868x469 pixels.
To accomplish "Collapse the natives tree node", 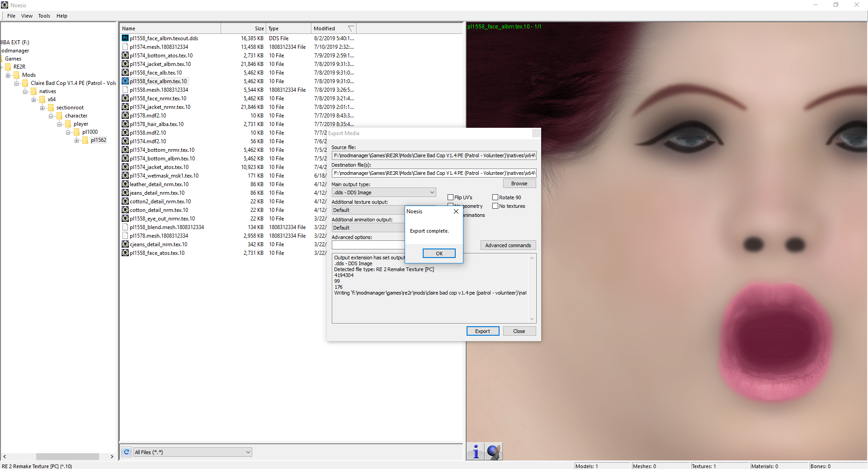I will 25,91.
